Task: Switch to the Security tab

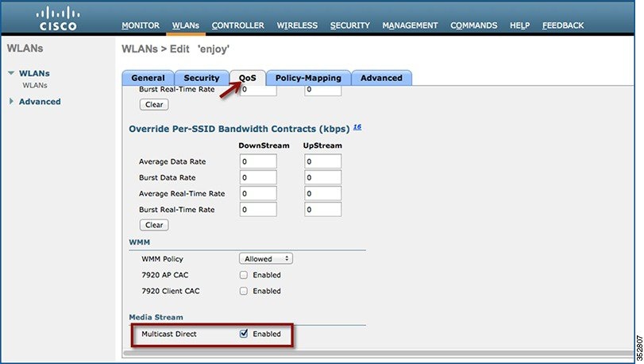Action: [x=201, y=78]
